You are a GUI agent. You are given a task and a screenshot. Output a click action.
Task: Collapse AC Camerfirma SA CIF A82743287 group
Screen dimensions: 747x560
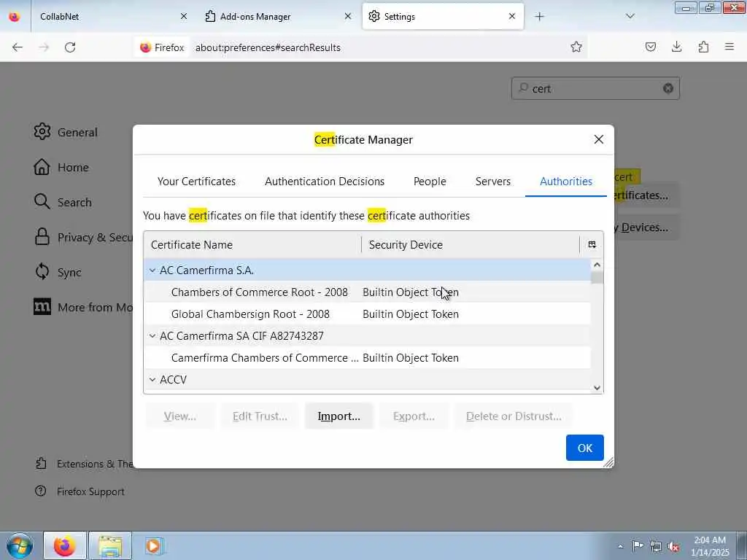[152, 336]
